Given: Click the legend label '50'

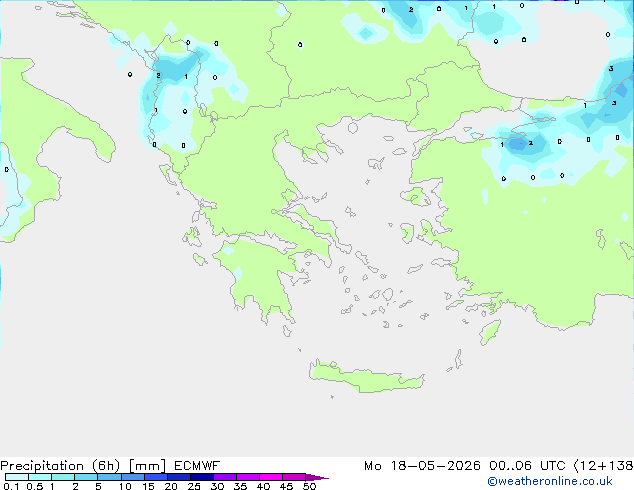Looking at the screenshot, I should click(309, 486).
